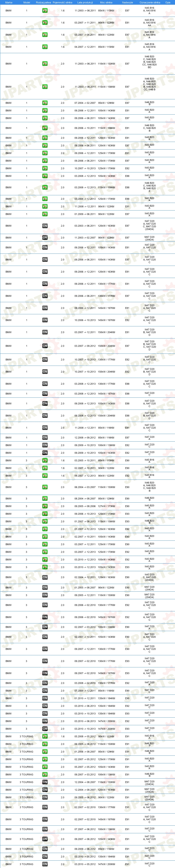The image size is (175, 868).
Task: Select the production years cell 03.2003 -> 06.2011
Action: 85,226
